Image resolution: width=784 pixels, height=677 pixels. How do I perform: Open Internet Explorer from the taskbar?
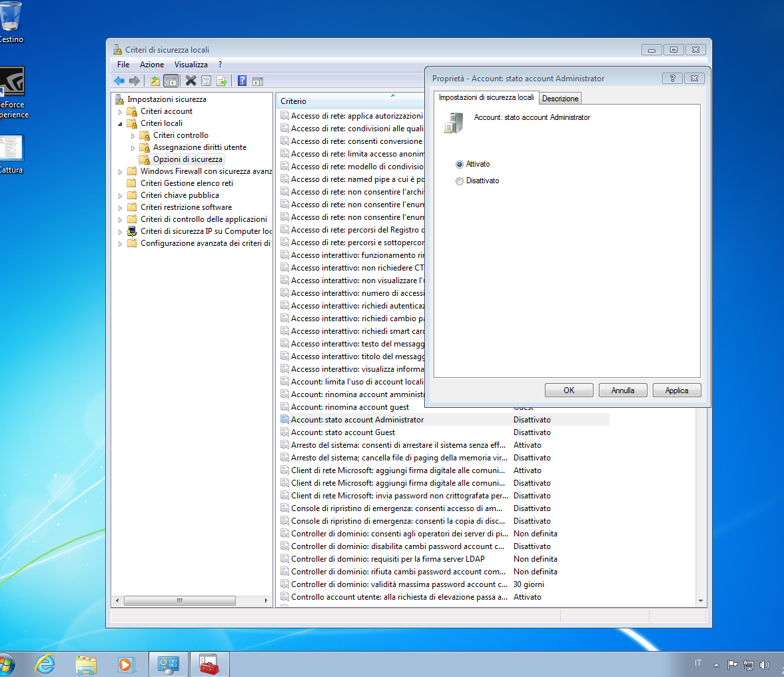click(45, 664)
